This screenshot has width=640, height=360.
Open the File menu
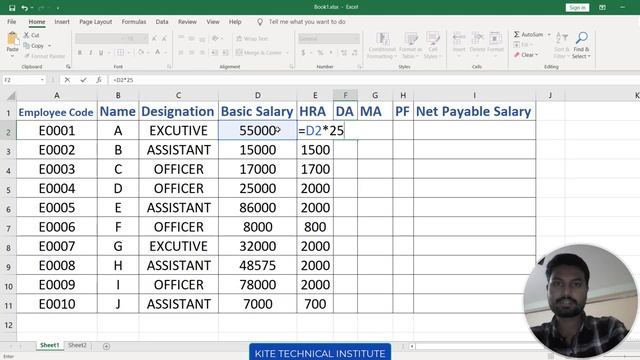coord(12,22)
